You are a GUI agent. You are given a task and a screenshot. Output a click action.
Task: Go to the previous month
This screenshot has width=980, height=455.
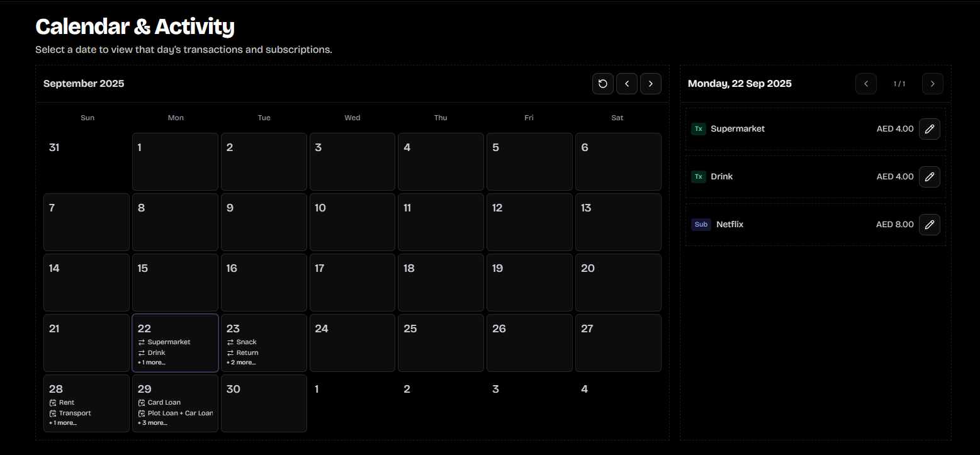(626, 83)
